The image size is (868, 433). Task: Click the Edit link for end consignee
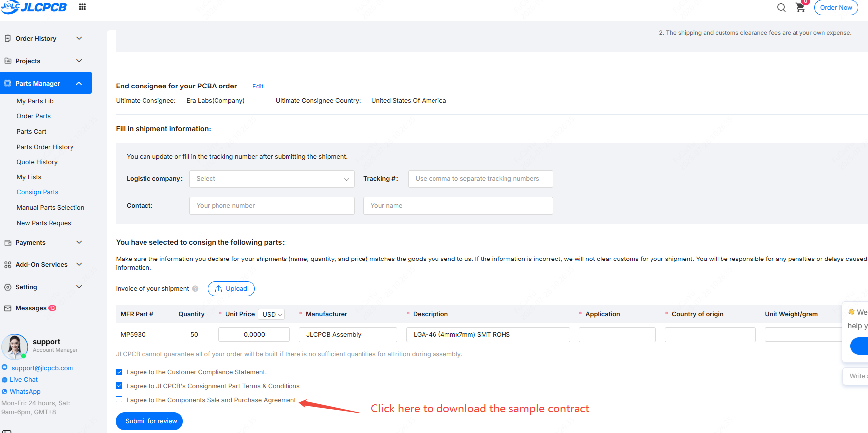point(258,86)
